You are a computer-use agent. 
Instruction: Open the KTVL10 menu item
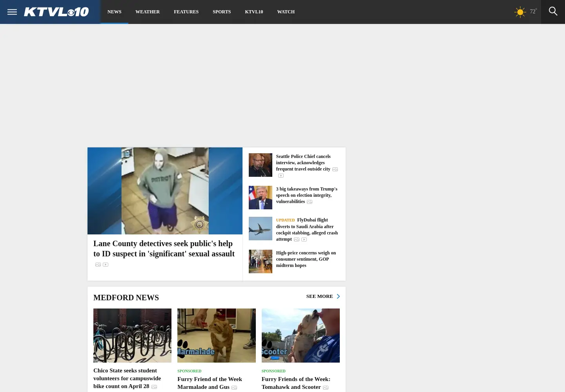(254, 12)
